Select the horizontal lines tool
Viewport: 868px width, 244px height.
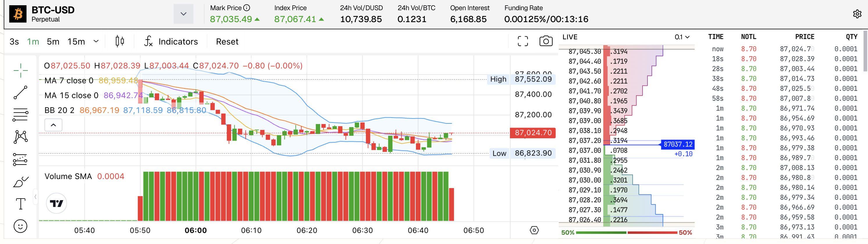pos(21,115)
